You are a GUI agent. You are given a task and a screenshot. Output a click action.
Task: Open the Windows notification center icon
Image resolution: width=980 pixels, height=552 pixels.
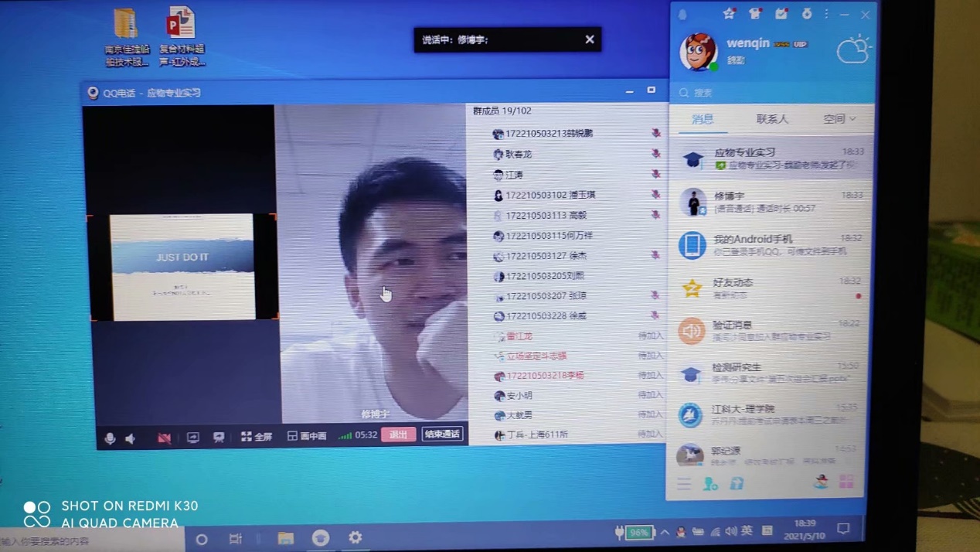[x=843, y=530]
